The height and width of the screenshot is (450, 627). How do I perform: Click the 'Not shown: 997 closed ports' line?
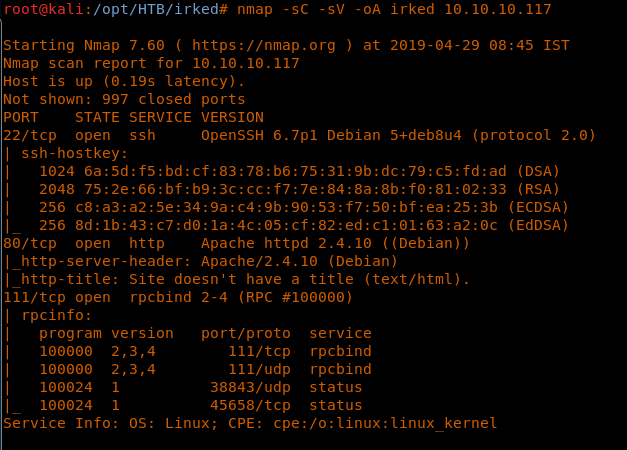(124, 99)
